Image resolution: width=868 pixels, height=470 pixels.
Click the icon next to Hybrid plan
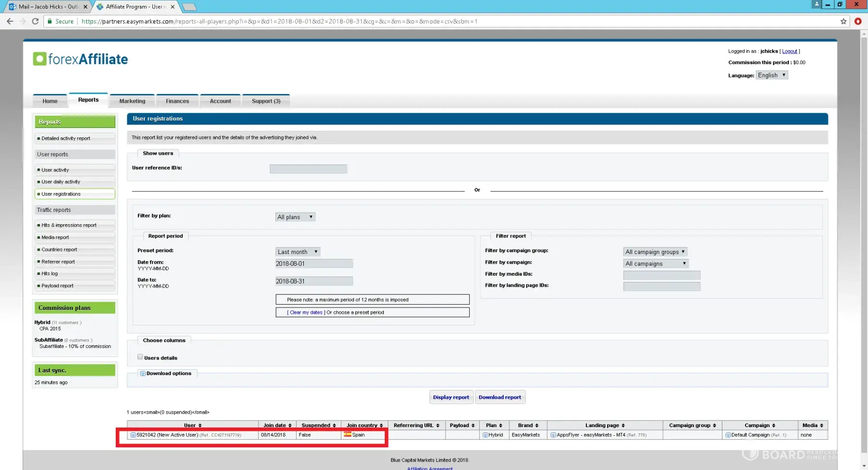pyautogui.click(x=485, y=435)
